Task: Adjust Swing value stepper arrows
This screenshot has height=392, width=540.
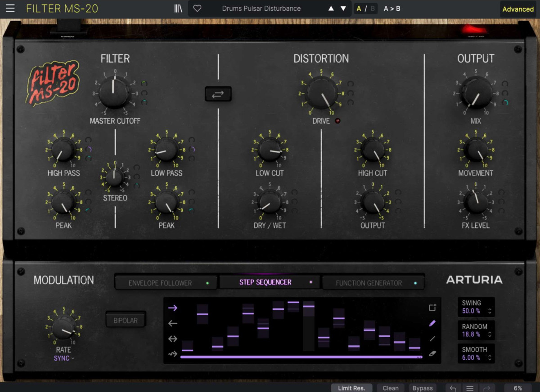Action: tap(490, 311)
